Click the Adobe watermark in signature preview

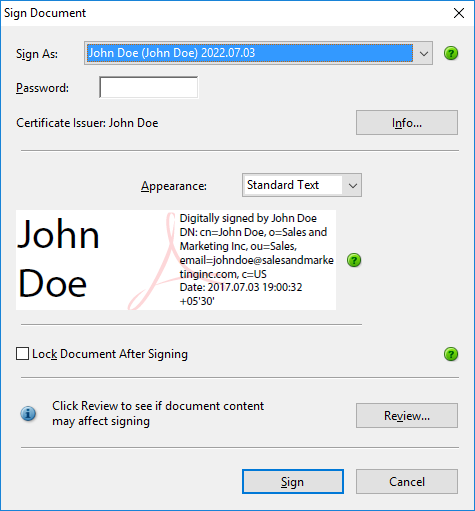154,261
